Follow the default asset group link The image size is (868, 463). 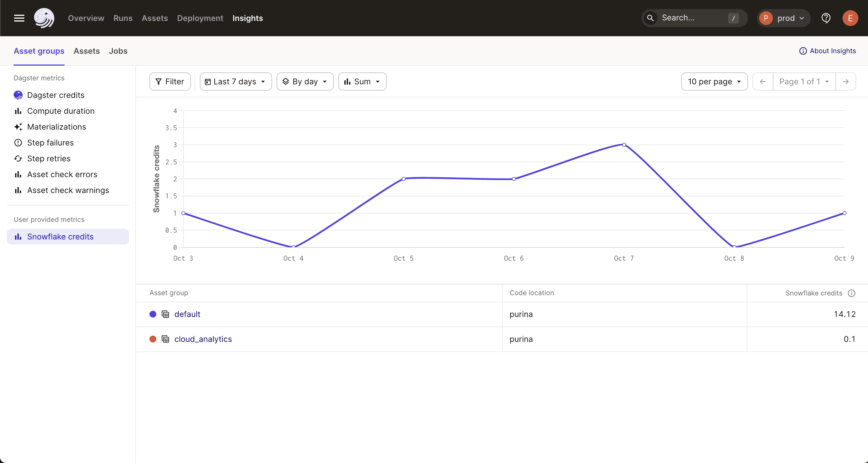click(x=187, y=314)
